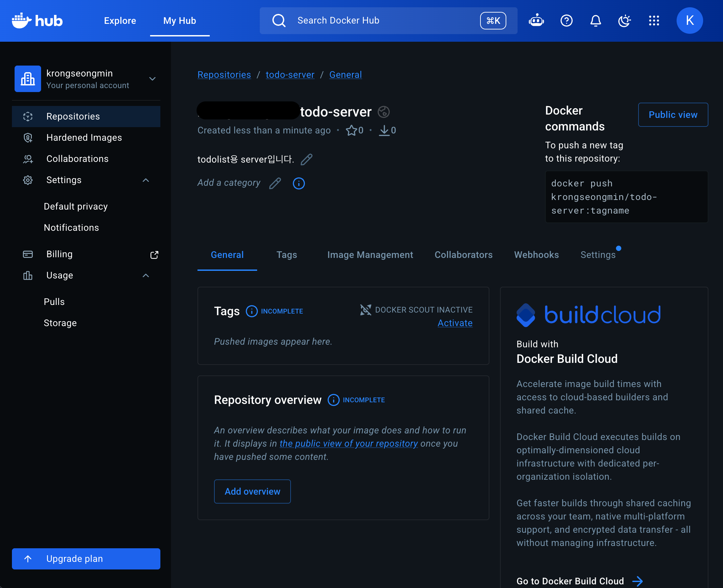Click the Add a category text
Image resolution: width=723 pixels, height=588 pixels.
pos(229,183)
